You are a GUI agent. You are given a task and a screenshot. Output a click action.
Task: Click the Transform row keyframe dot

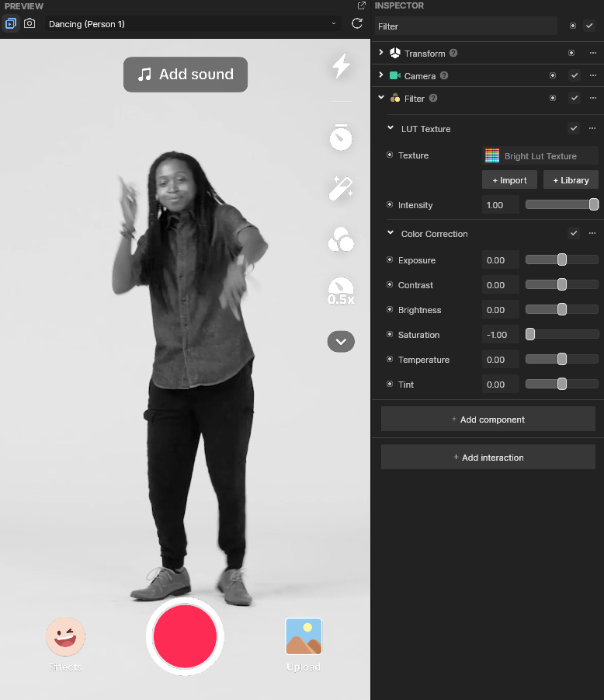(571, 53)
